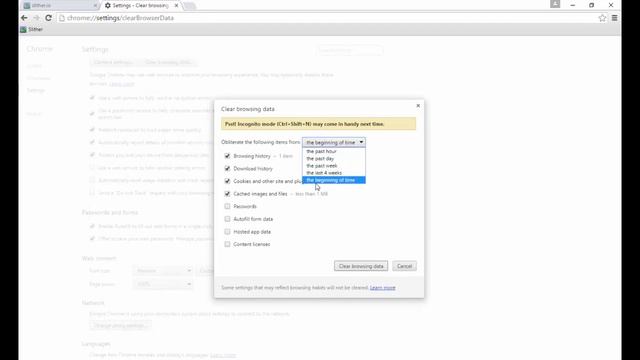Select 'the beginning of time' option

334,180
